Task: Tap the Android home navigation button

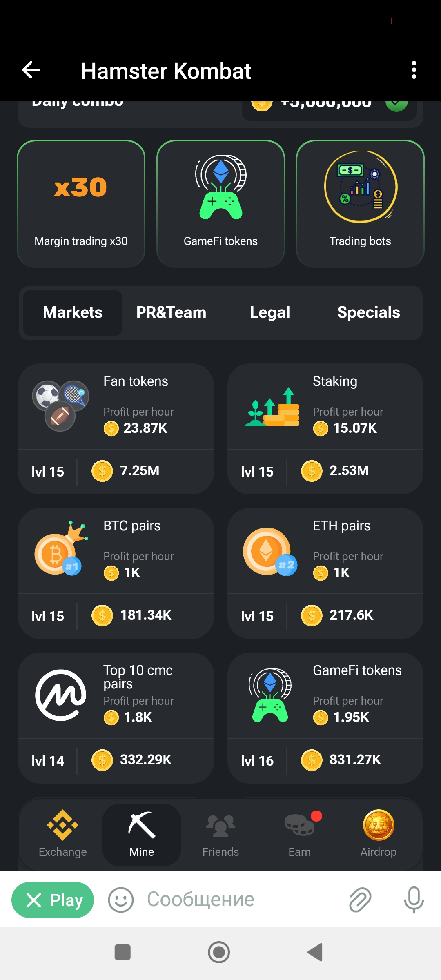Action: tap(219, 952)
